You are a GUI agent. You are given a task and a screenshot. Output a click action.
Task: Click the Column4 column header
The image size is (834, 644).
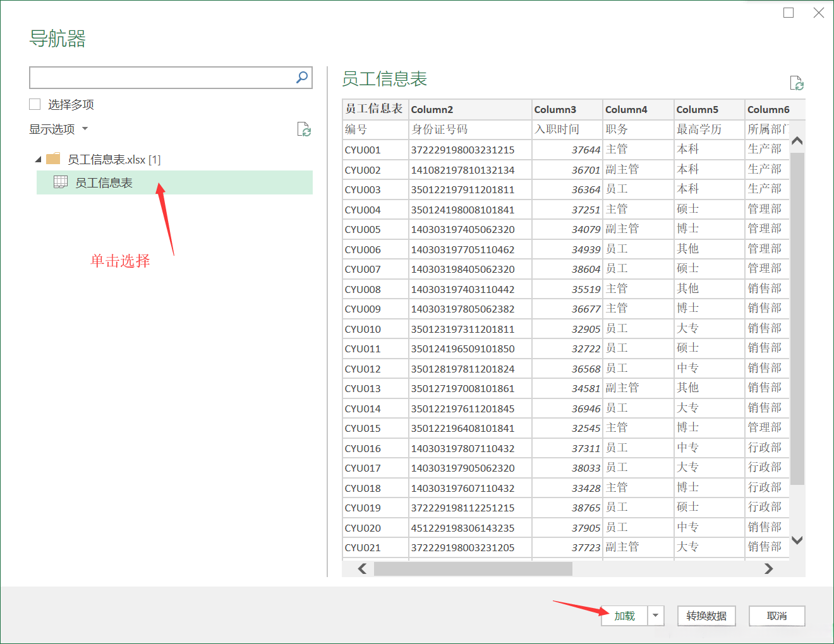(638, 109)
